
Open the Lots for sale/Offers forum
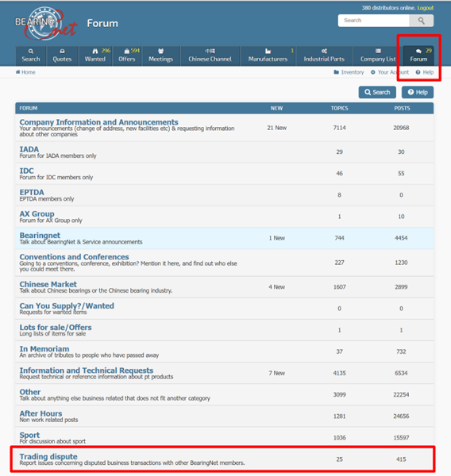(x=56, y=328)
